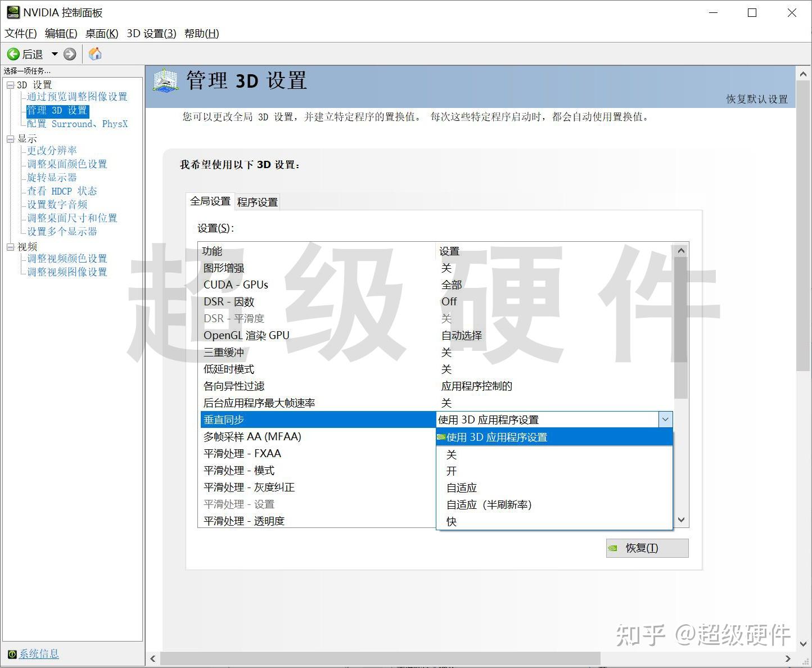Click the 管理 3D 设置 header icon
The height and width of the screenshot is (668, 812).
pyautogui.click(x=165, y=82)
